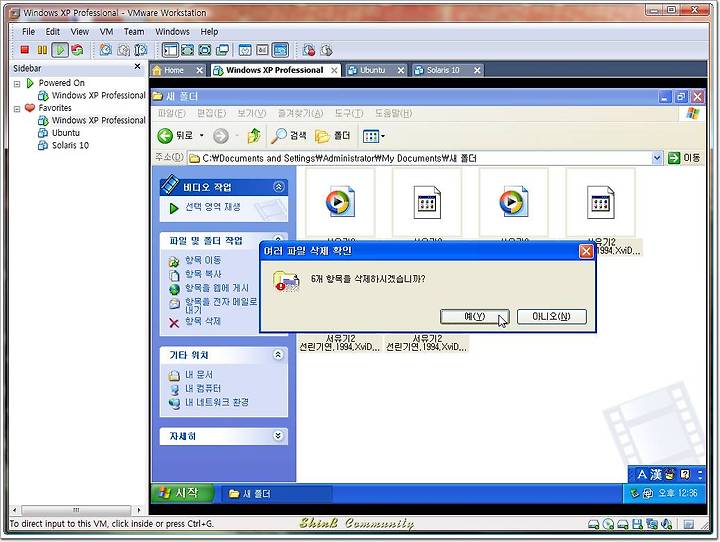Collapse the 비디오 작업 task pane section

click(278, 187)
